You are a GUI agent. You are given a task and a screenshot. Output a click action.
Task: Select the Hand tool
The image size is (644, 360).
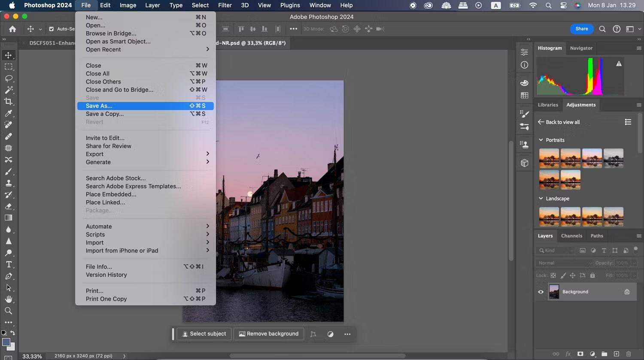click(9, 299)
